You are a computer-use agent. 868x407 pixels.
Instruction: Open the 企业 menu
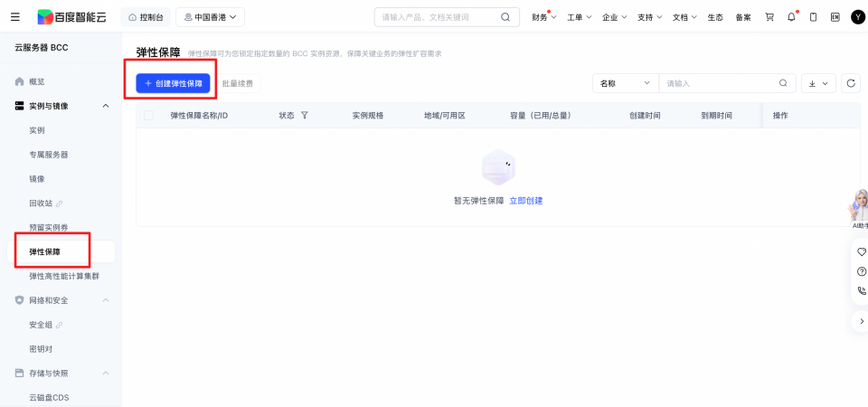click(x=615, y=17)
